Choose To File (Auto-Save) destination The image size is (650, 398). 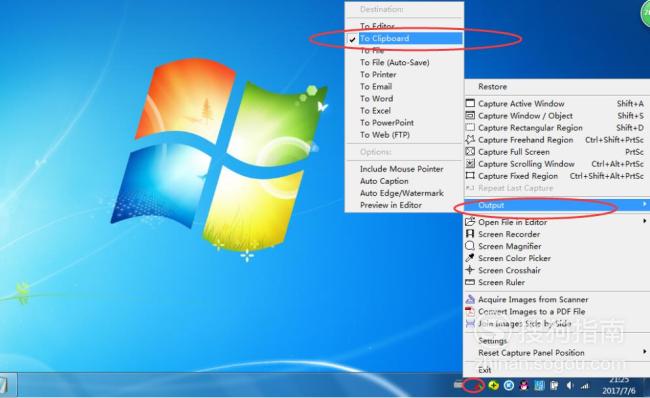tap(404, 63)
